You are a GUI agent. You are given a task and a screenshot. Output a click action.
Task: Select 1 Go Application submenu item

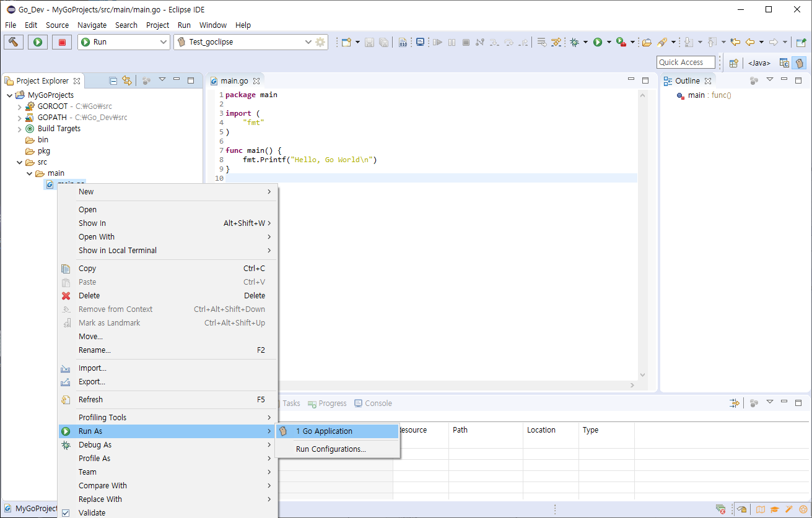point(337,431)
